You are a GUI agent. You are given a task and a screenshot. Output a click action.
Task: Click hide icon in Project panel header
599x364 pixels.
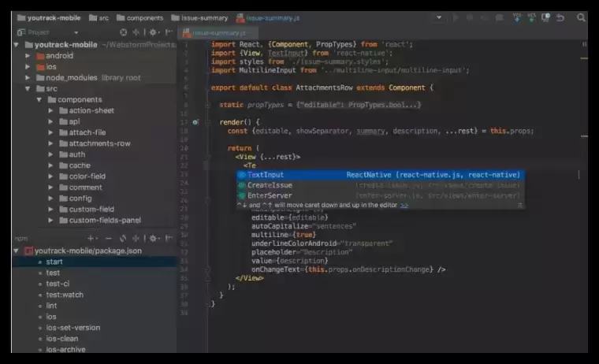tap(169, 32)
